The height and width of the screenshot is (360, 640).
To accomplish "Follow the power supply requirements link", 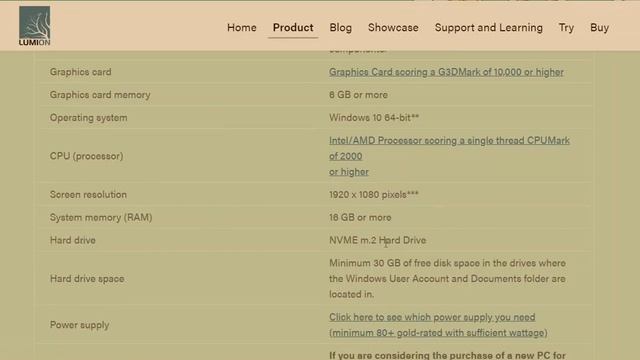I will tap(438, 325).
